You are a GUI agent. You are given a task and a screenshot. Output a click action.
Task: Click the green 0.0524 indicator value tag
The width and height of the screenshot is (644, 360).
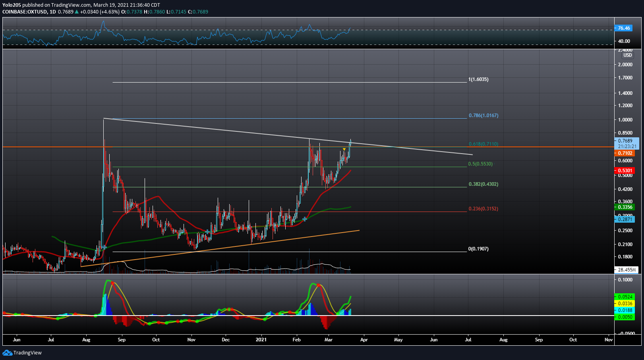pos(625,297)
